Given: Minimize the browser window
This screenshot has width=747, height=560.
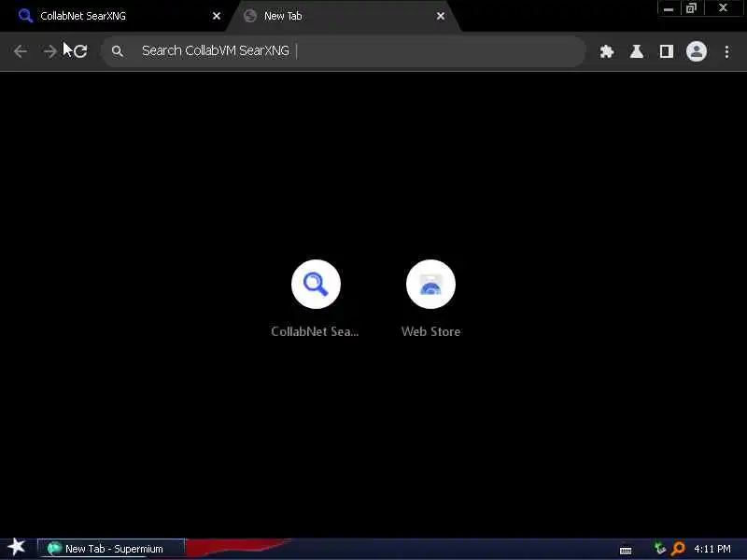Looking at the screenshot, I should [x=669, y=8].
